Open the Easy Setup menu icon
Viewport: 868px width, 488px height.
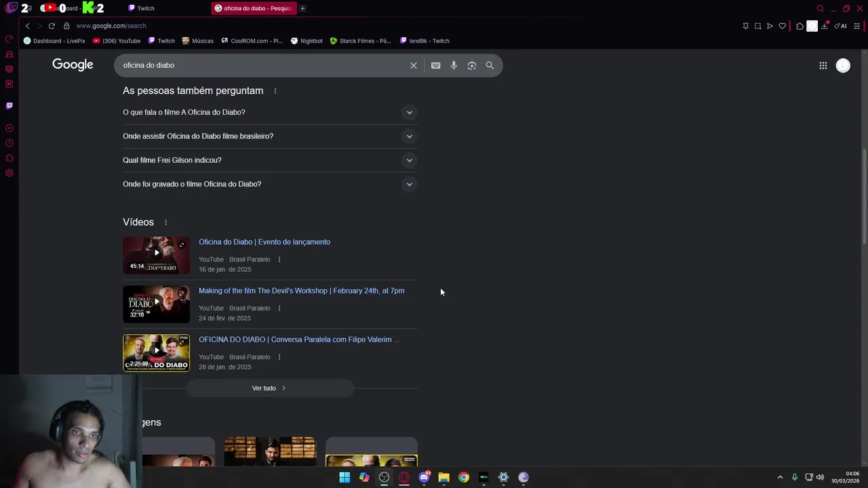[857, 26]
